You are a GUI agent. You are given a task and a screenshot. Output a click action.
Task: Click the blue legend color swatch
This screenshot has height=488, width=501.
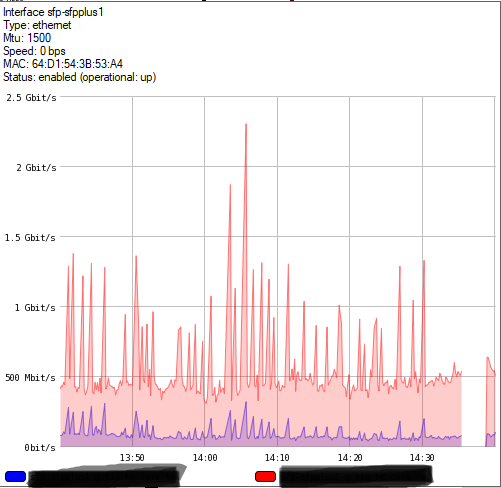point(15,476)
